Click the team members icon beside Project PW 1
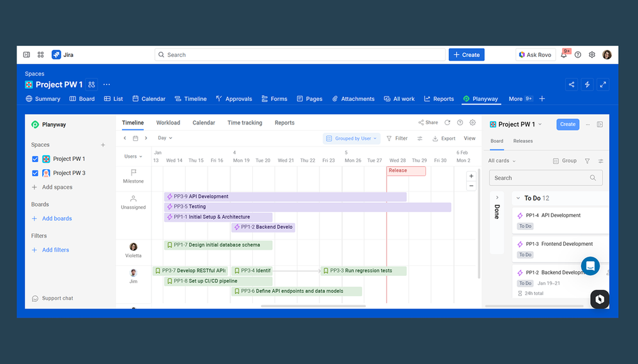 [91, 84]
